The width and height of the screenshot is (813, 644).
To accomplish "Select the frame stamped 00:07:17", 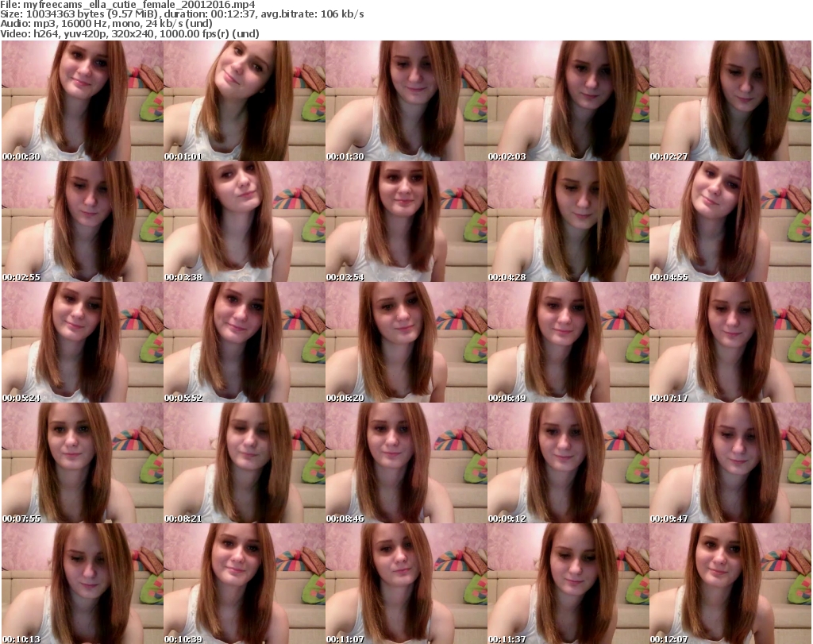I will (730, 342).
